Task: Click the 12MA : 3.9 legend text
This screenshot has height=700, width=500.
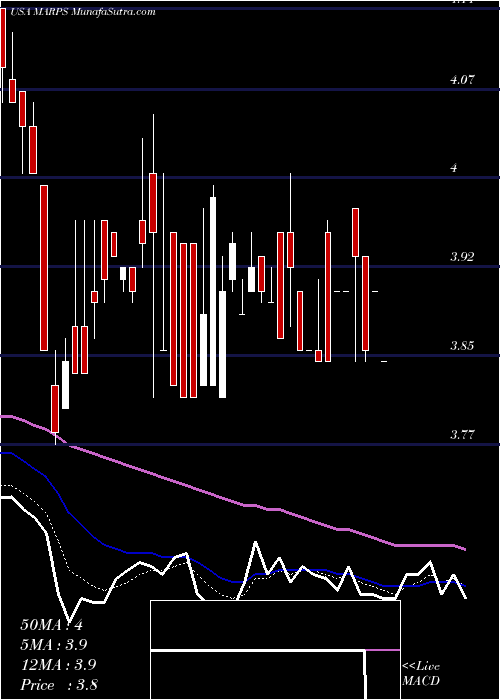Action: click(57, 665)
